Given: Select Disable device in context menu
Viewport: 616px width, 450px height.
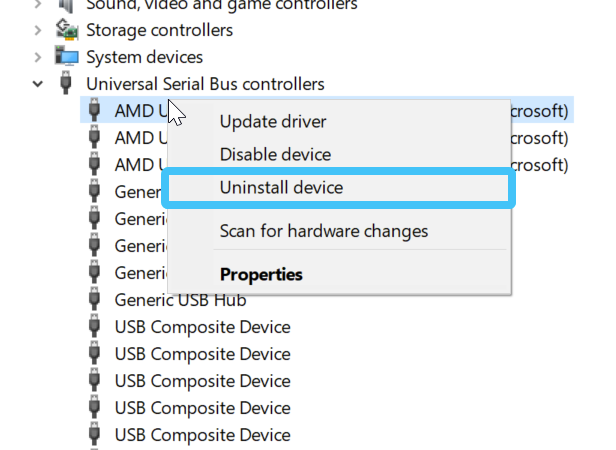Looking at the screenshot, I should [275, 155].
